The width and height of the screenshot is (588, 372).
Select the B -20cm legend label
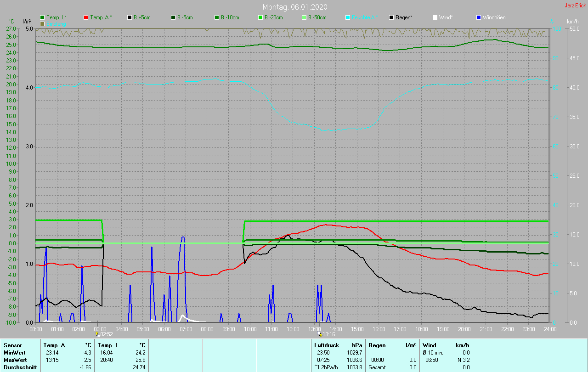click(x=273, y=17)
